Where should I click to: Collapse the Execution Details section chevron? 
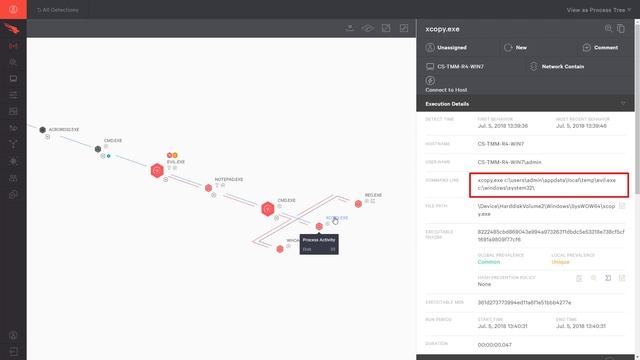[x=623, y=104]
